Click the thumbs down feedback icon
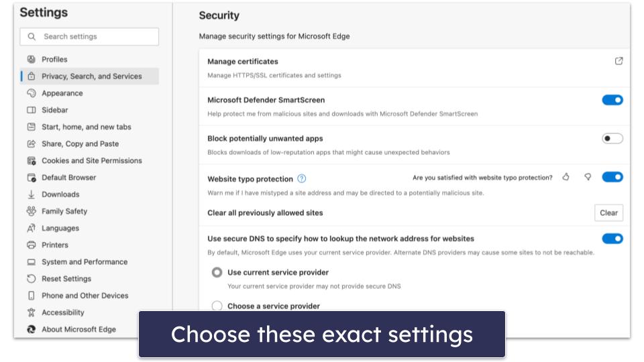This screenshot has width=644, height=362. coord(588,177)
